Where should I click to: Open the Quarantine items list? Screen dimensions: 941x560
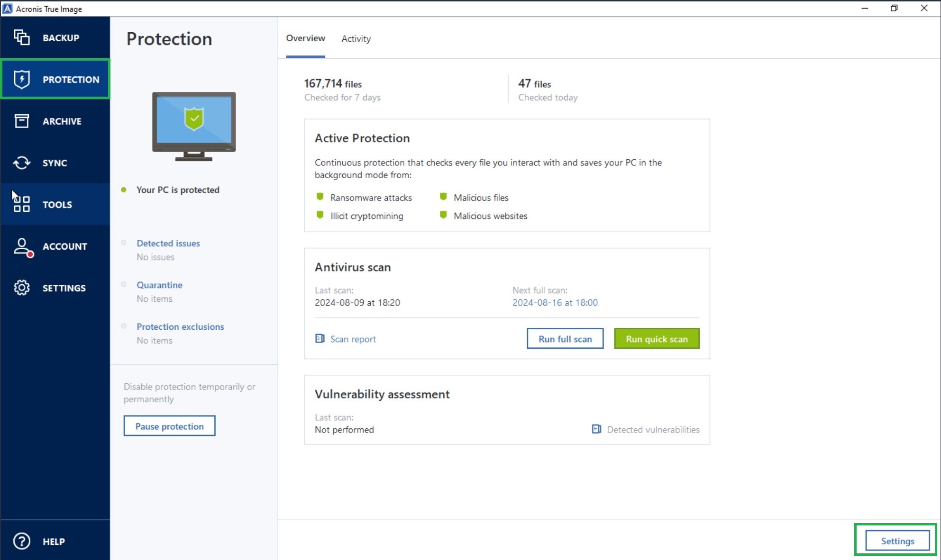(x=159, y=285)
